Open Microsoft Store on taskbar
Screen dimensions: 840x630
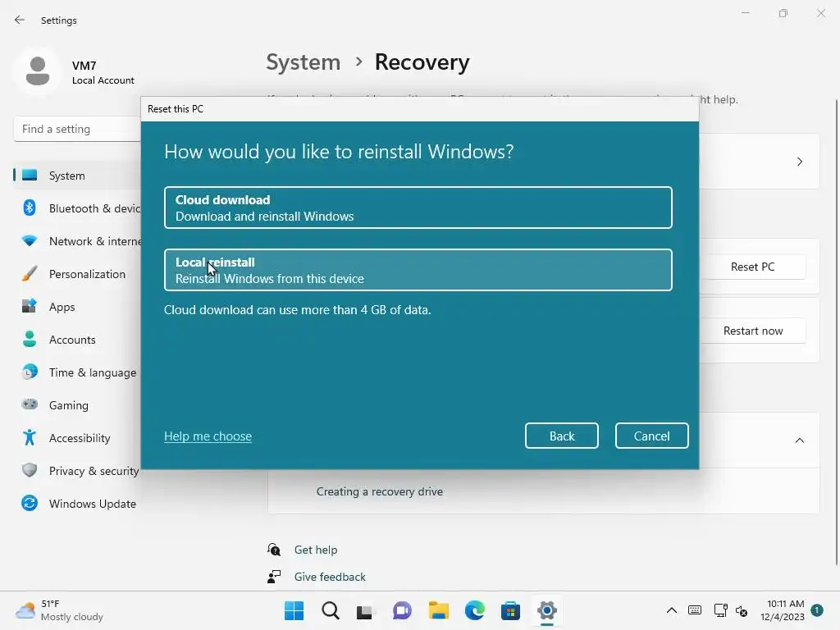pos(510,610)
